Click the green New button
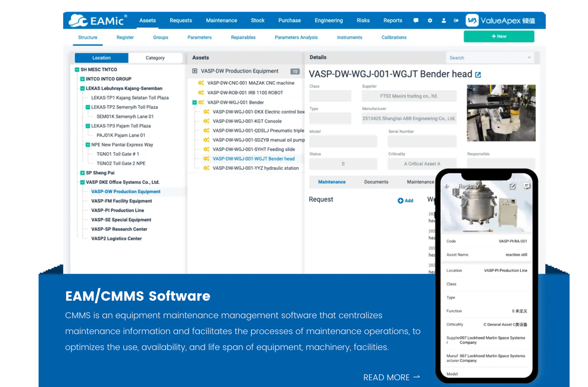This screenshot has height=387, width=588. [499, 36]
